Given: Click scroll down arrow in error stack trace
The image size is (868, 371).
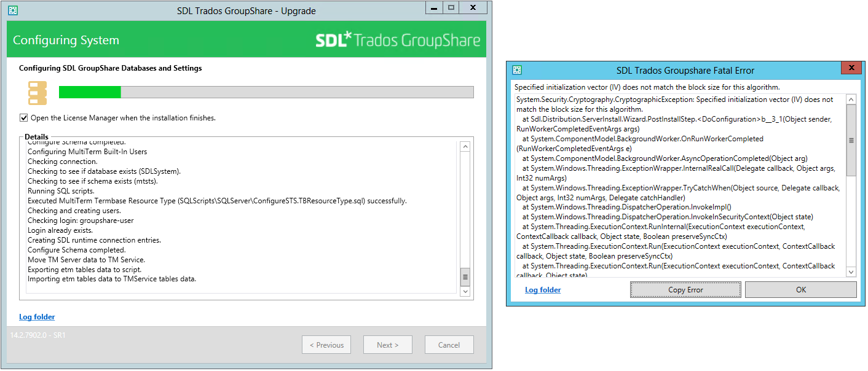Looking at the screenshot, I should tap(851, 271).
